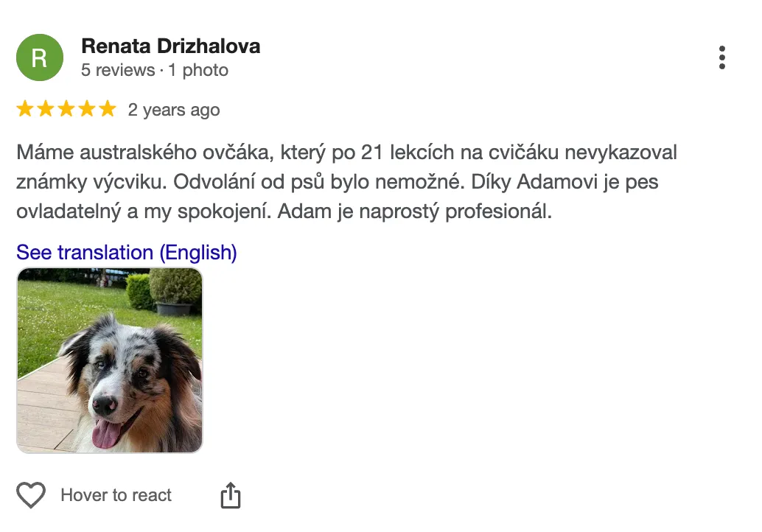The image size is (762, 532).
Task: Click See translation (English) link
Action: [126, 253]
